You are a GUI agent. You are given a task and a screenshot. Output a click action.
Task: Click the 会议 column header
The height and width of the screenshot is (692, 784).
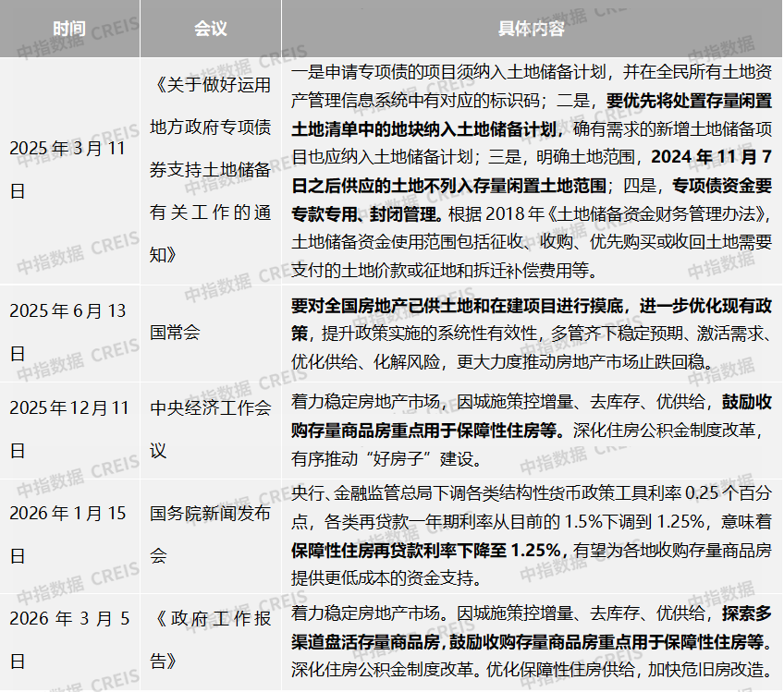click(211, 29)
